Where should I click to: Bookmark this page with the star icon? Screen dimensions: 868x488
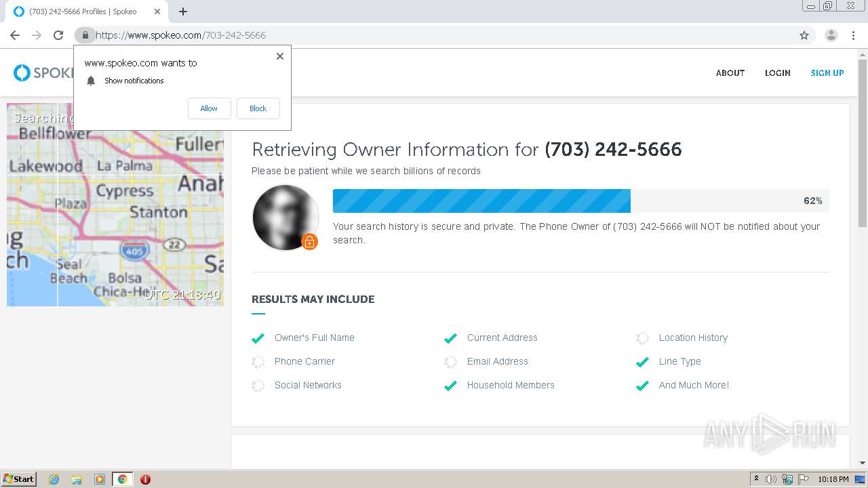804,35
